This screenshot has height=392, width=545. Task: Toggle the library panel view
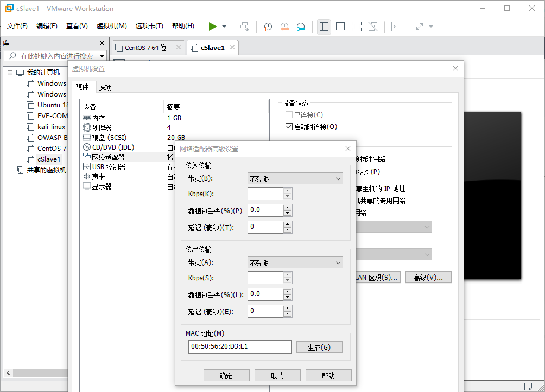click(324, 26)
